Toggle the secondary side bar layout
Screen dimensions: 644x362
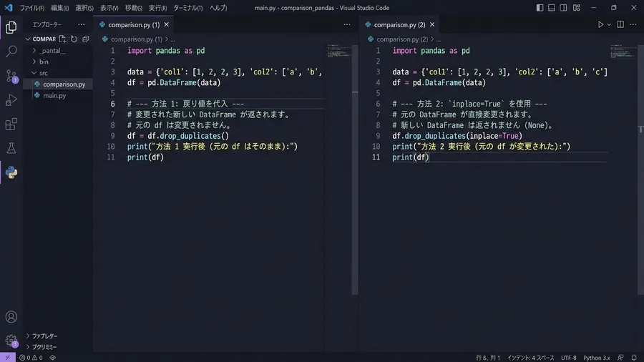click(x=564, y=8)
